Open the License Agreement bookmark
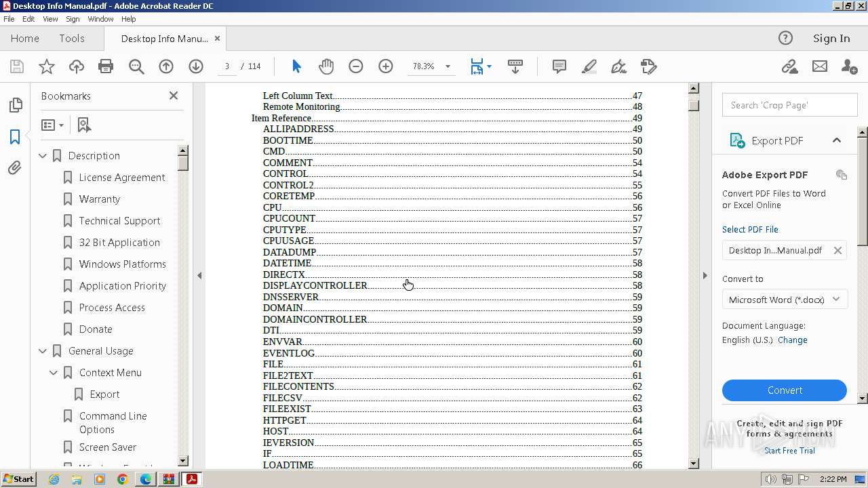Screen dimensions: 868x488 pyautogui.click(x=122, y=178)
